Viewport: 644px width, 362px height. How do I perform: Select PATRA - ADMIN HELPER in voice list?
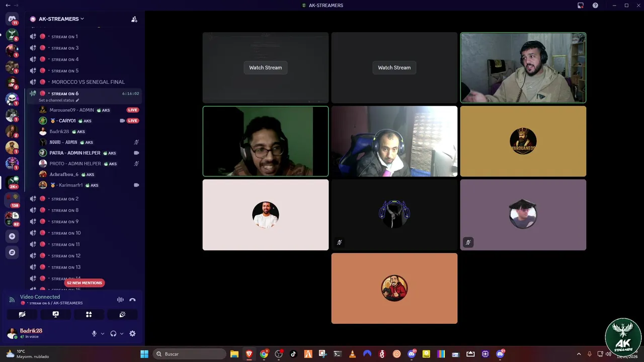coord(89,153)
